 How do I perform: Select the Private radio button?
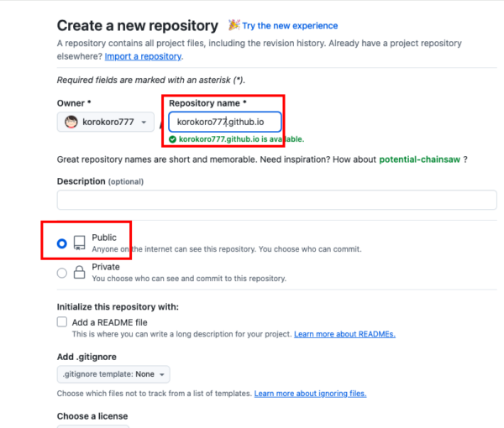tap(61, 273)
